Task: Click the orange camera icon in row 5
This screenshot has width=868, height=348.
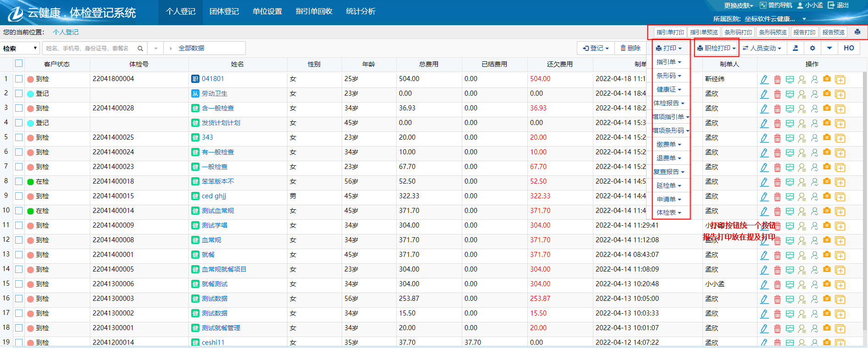Action: 827,137
